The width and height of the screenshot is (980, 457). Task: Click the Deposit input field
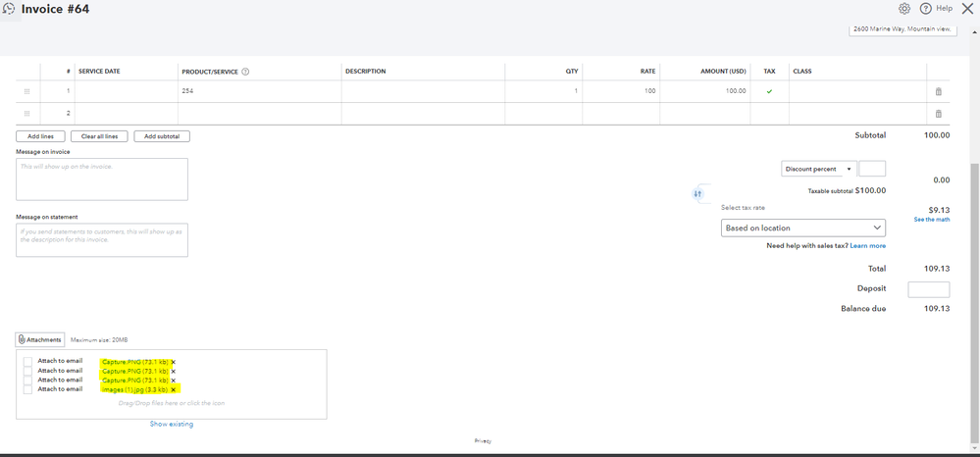tap(928, 289)
